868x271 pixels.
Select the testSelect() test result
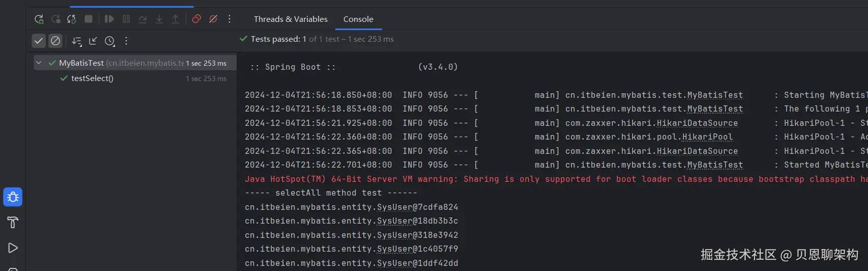click(92, 78)
